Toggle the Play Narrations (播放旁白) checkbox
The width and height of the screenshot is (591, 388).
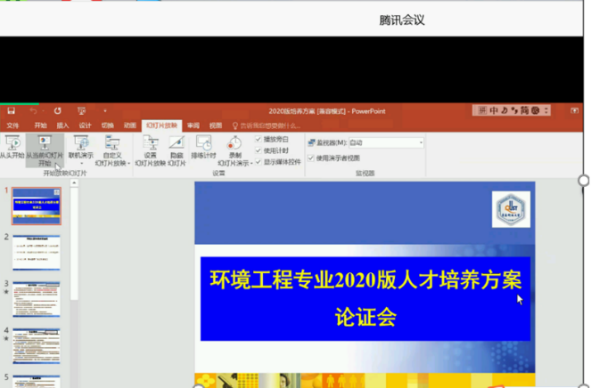pos(258,139)
